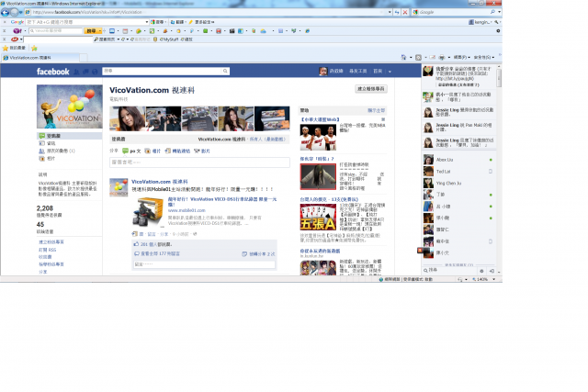588x392 pixels.
Task: Click the Yahoo toolbar film clapper icon
Action: pyautogui.click(x=232, y=31)
